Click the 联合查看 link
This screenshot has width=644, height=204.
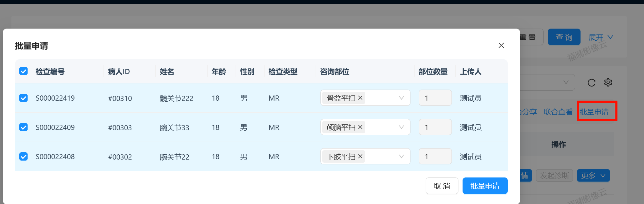(x=558, y=112)
